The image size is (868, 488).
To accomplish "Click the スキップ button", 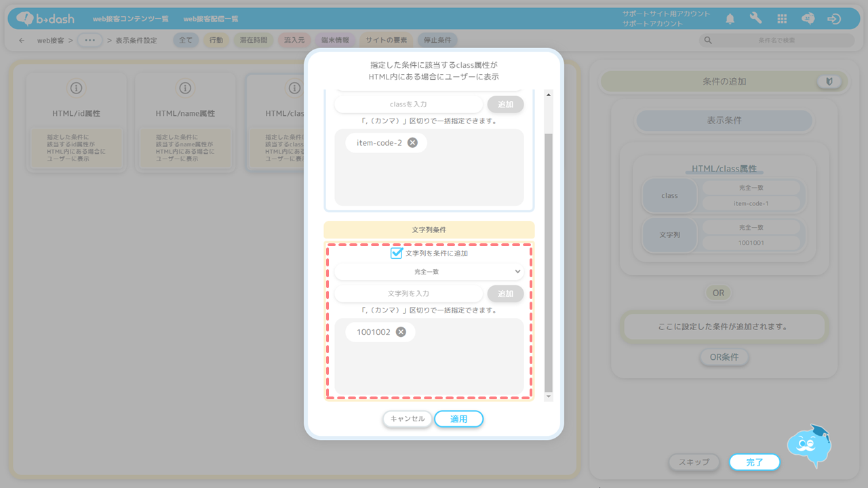I will pyautogui.click(x=694, y=462).
